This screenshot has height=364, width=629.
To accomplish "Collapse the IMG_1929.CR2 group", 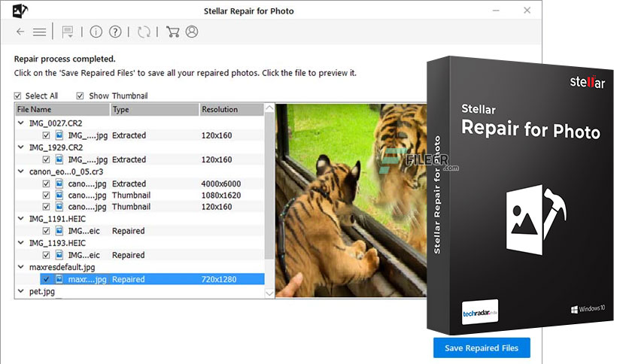I will (x=21, y=147).
